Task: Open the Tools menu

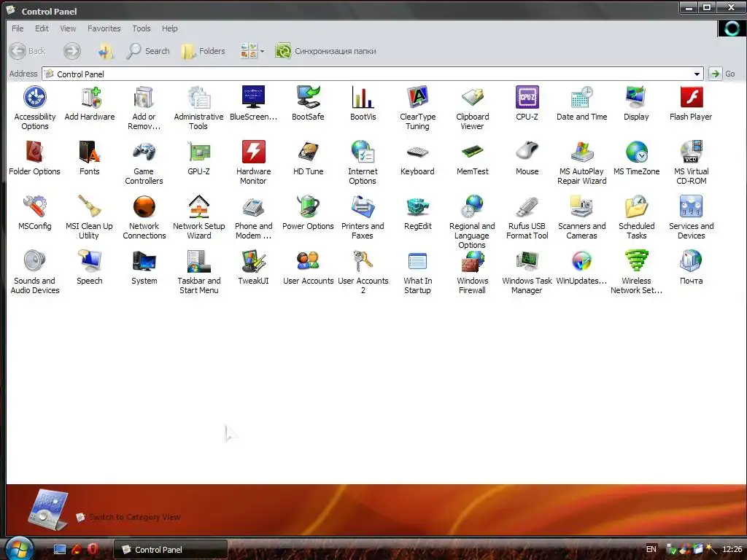Action: (x=142, y=28)
